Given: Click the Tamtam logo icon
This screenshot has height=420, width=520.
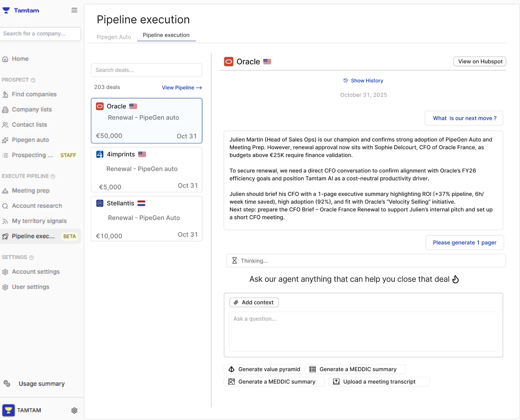Looking at the screenshot, I should coord(6,10).
